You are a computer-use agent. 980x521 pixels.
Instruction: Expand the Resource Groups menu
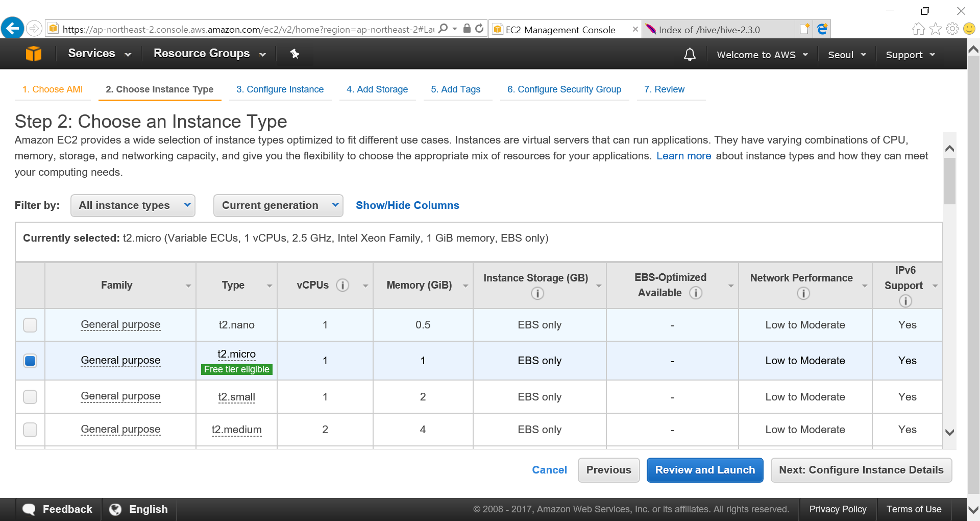210,54
